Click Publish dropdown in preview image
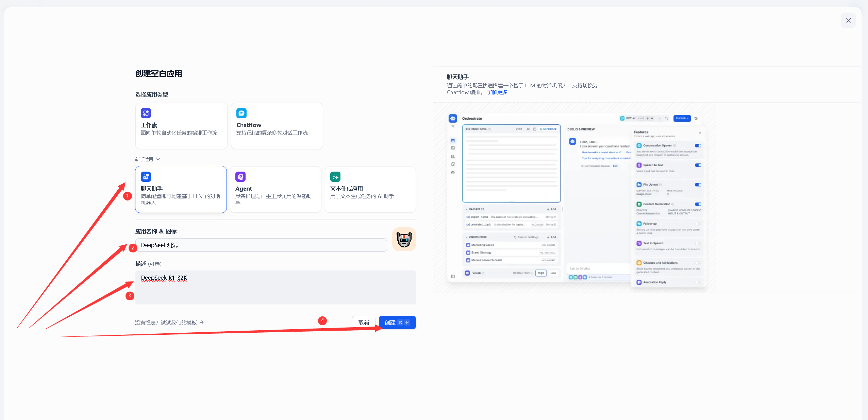 682,119
